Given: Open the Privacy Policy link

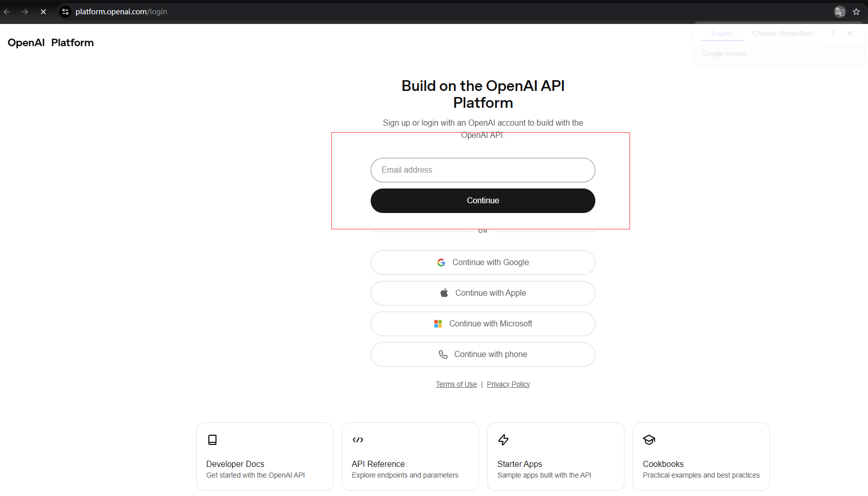Looking at the screenshot, I should pos(509,384).
